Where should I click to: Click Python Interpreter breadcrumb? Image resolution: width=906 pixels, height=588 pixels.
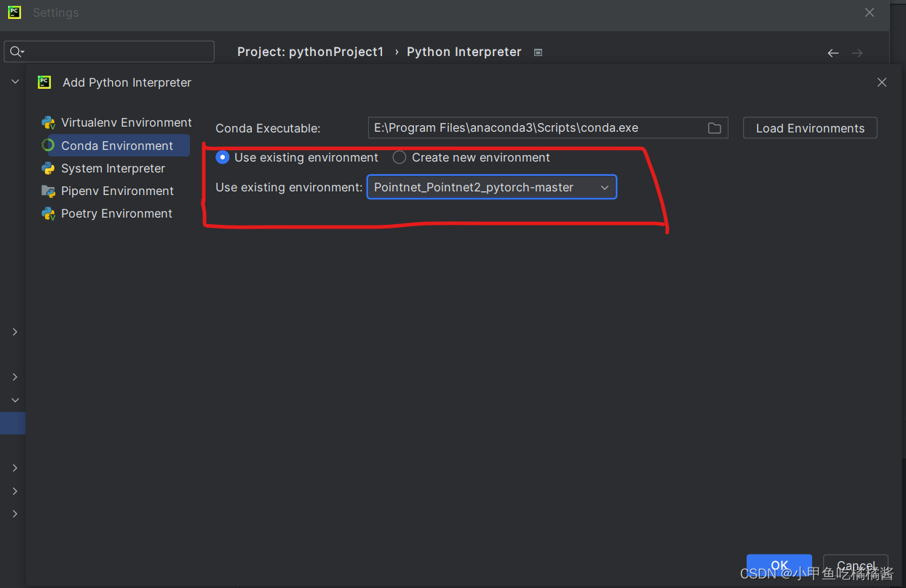464,52
